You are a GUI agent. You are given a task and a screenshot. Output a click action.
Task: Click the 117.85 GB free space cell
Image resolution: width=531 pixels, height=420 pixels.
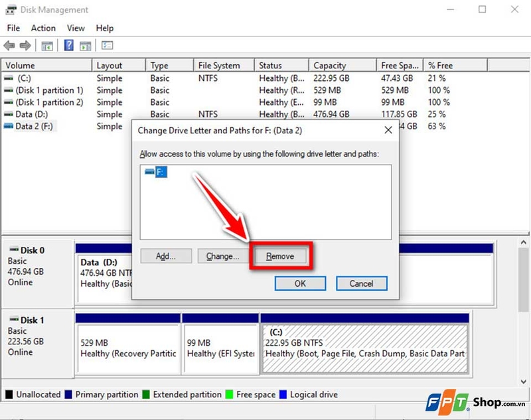tap(399, 114)
